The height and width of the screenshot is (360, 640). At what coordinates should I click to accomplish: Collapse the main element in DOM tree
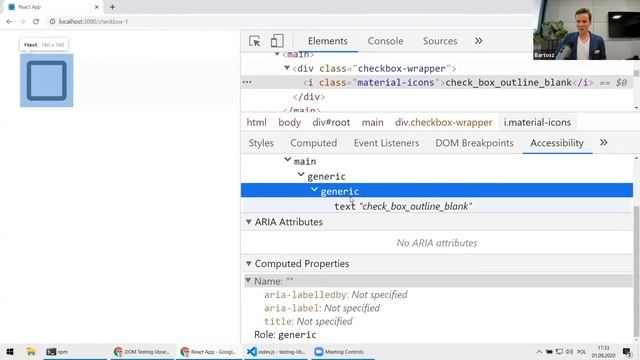(277, 54)
